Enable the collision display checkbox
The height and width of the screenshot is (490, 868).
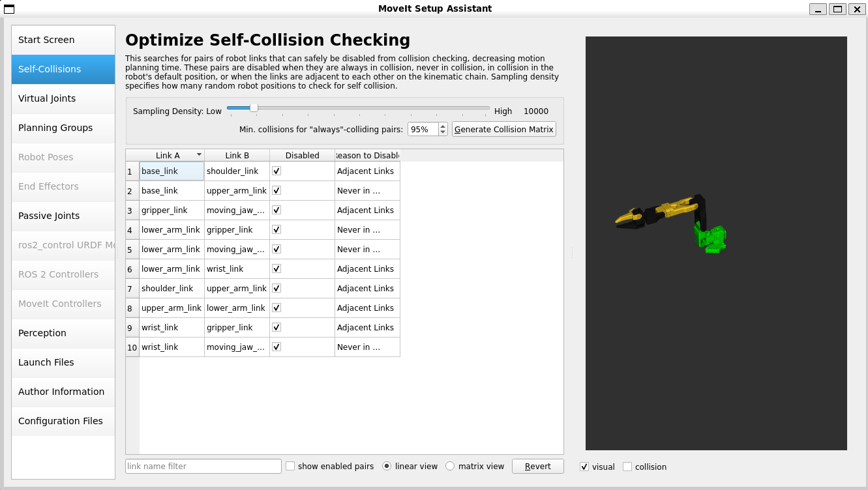[x=627, y=467]
